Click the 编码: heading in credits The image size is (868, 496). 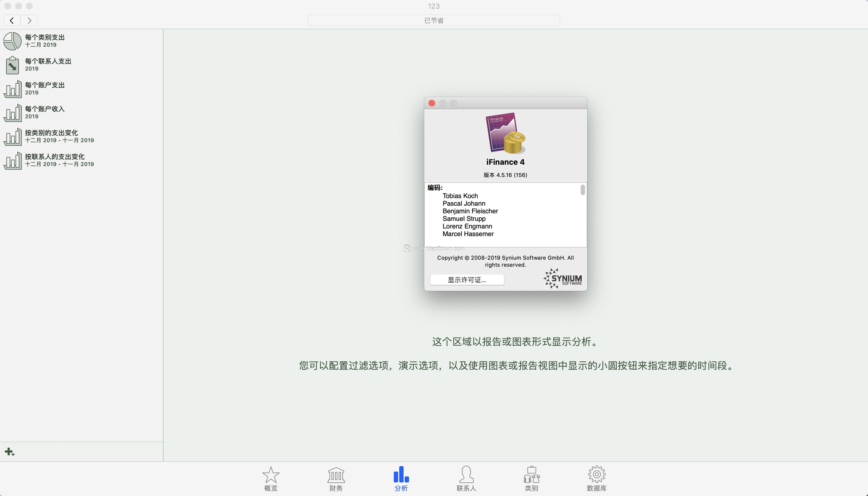[x=435, y=188]
